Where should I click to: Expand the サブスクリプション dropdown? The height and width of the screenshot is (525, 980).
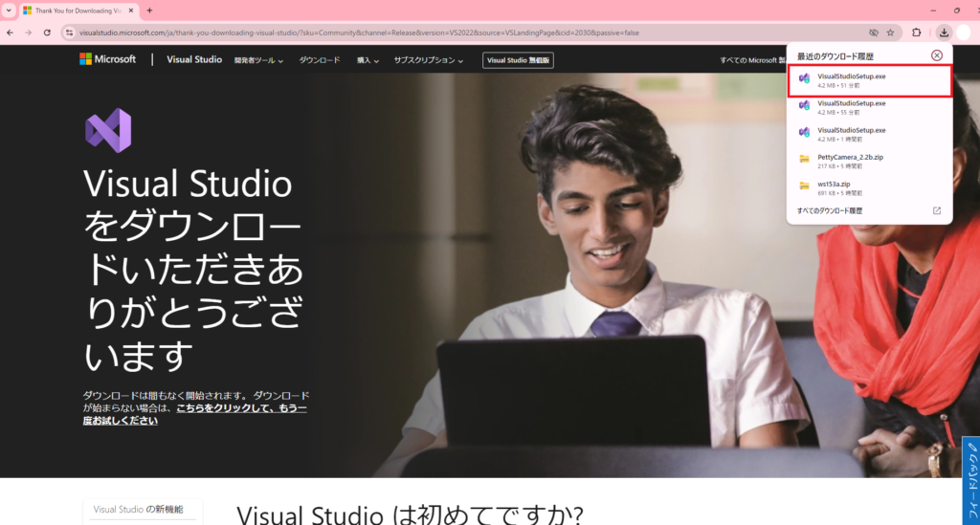click(x=428, y=60)
